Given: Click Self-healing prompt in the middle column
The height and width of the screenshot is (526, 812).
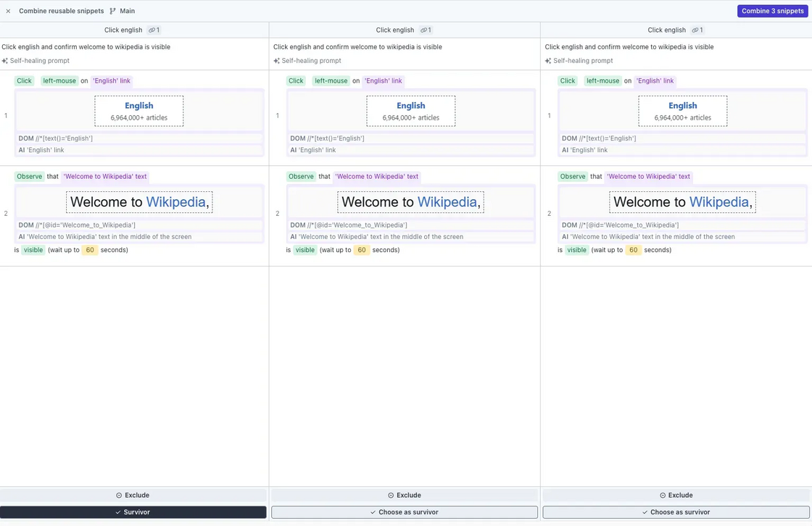Looking at the screenshot, I should pos(311,61).
